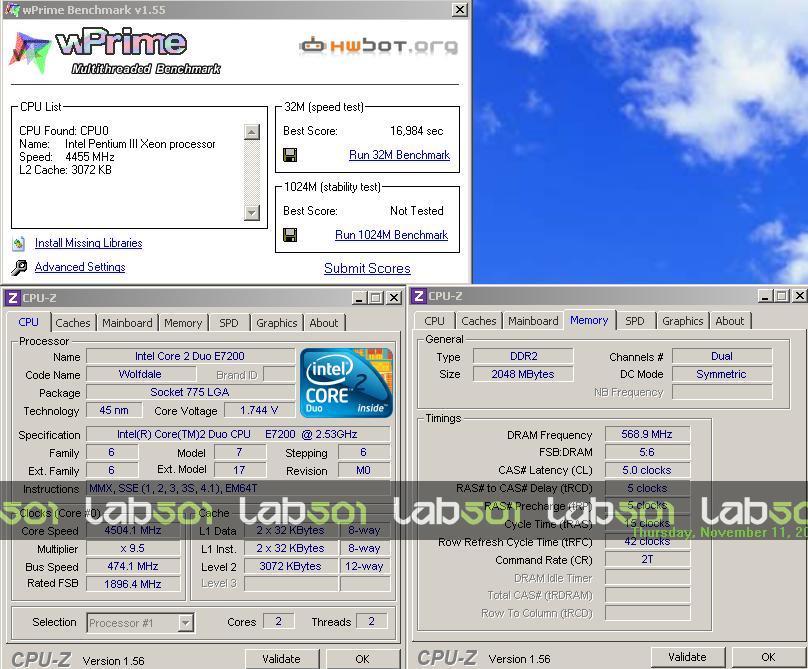Open About tab in right CPU-Z window
Image resolution: width=808 pixels, height=669 pixels.
(730, 321)
